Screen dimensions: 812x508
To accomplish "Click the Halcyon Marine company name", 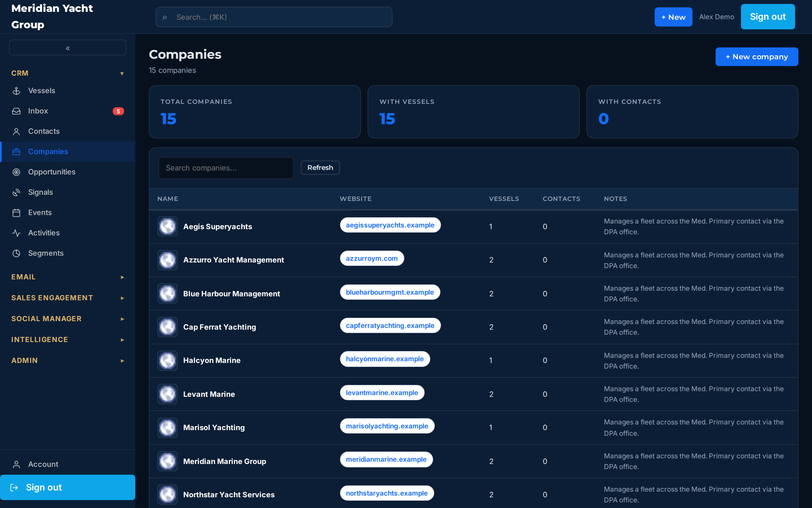I will (212, 360).
